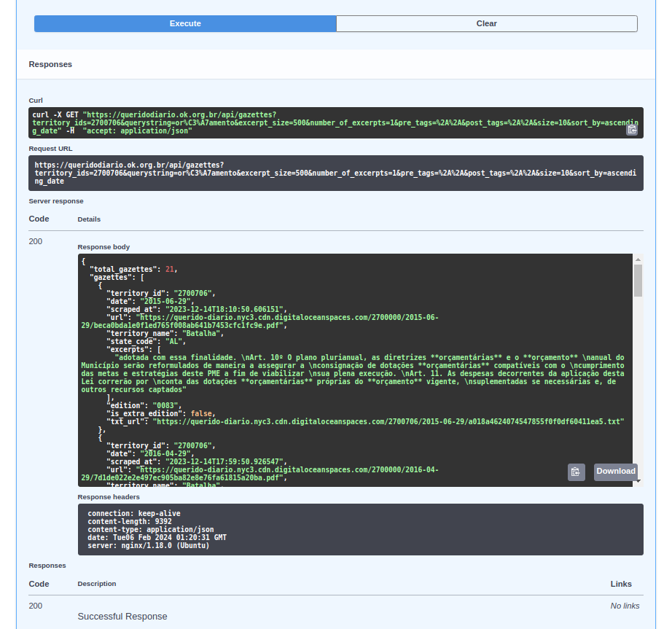Viewport: 672px width, 629px height.
Task: Click the "Details" column header
Action: pyautogui.click(x=89, y=219)
